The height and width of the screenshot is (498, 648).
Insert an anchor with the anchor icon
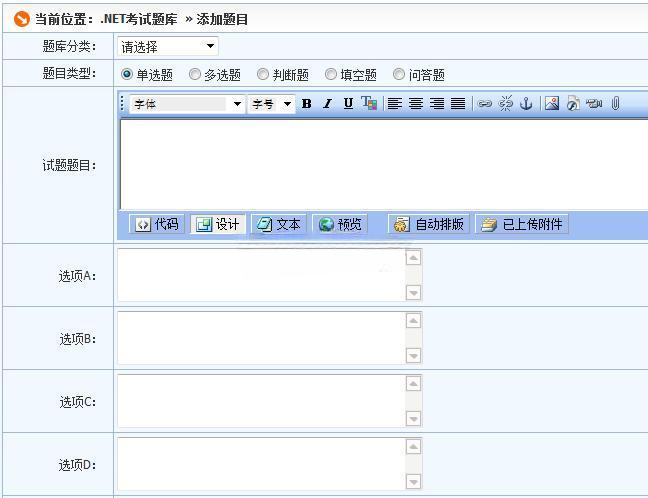(x=526, y=103)
